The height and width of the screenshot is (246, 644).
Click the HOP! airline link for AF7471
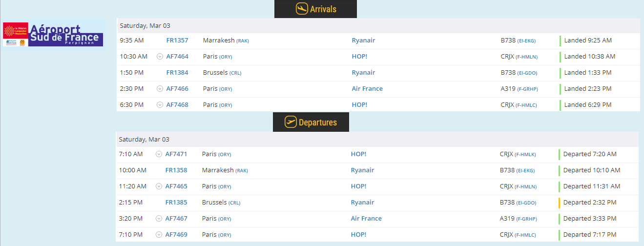(358, 154)
